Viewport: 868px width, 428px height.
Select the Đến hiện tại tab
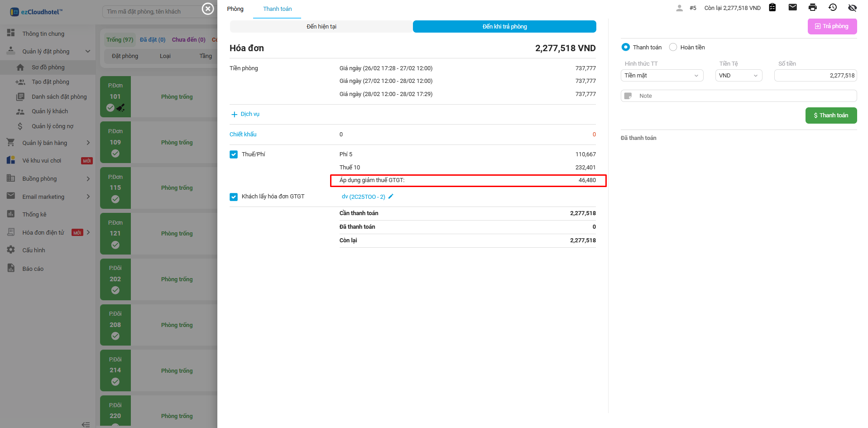(321, 27)
